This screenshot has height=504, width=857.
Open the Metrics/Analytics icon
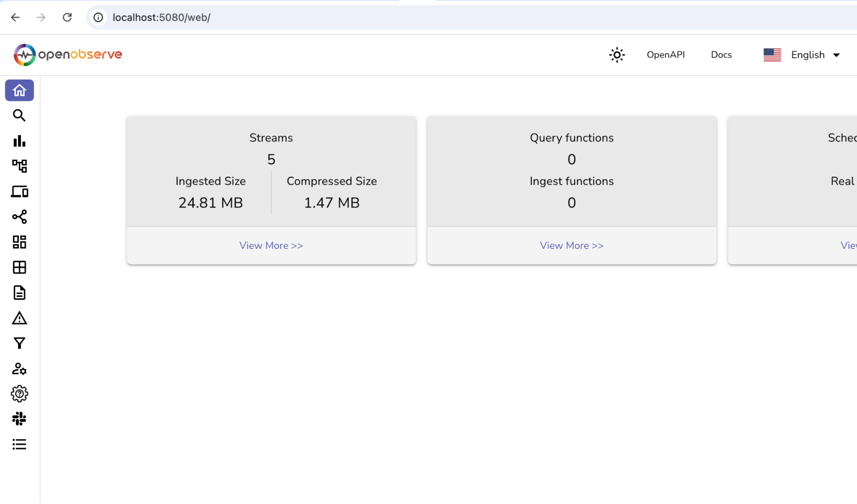pos(19,141)
